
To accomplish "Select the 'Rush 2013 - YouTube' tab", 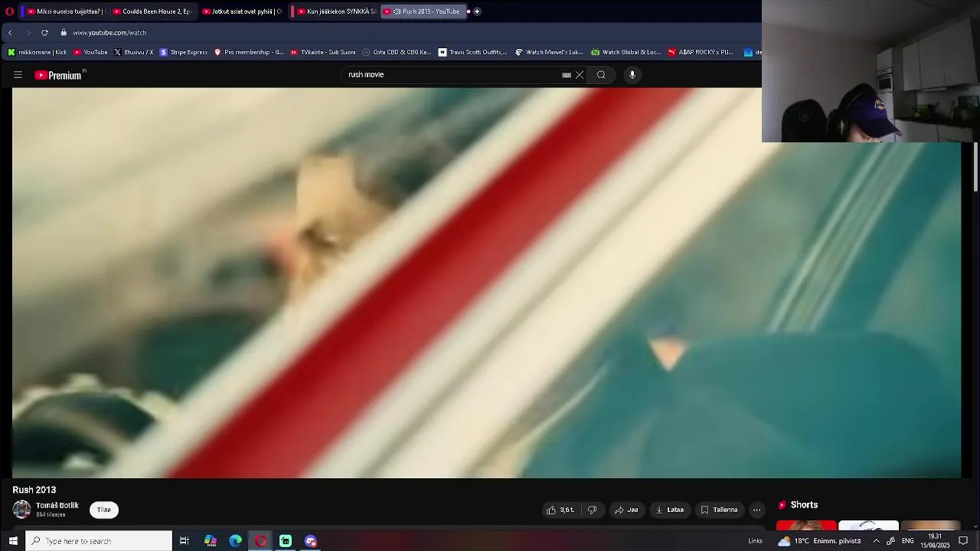I will point(423,11).
